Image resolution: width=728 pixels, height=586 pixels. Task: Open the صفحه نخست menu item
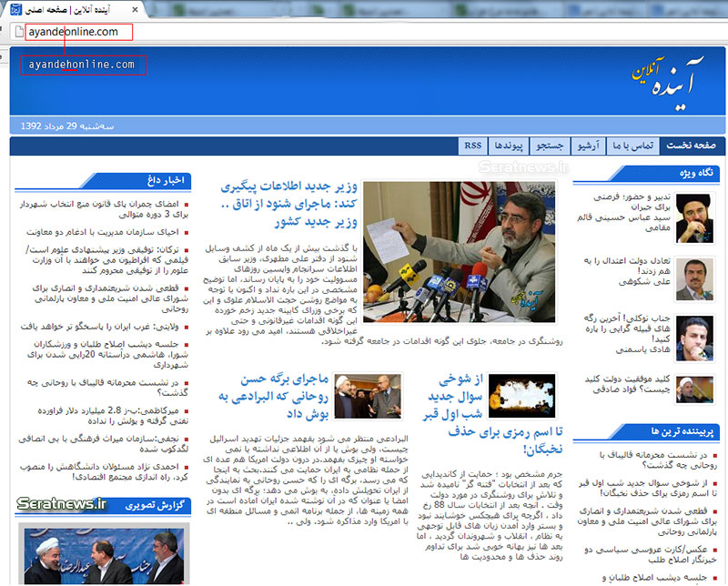(691, 146)
